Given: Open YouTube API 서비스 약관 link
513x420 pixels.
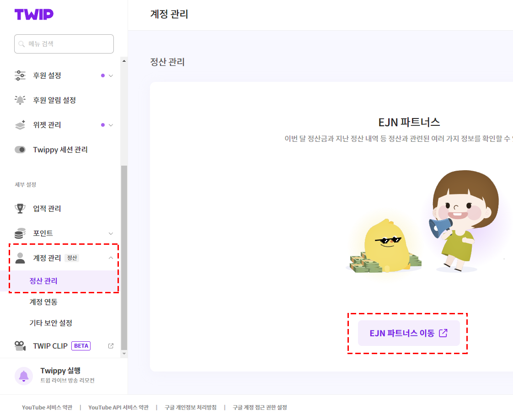Looking at the screenshot, I should coord(118,407).
